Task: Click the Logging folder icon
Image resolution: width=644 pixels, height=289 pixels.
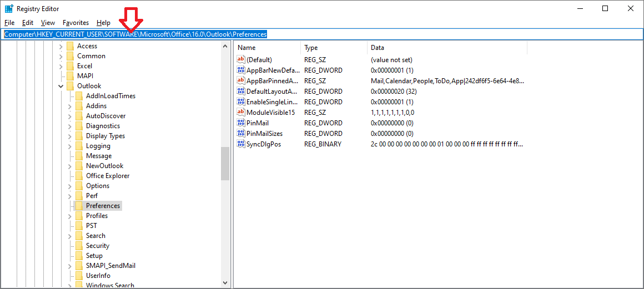Action: [79, 146]
